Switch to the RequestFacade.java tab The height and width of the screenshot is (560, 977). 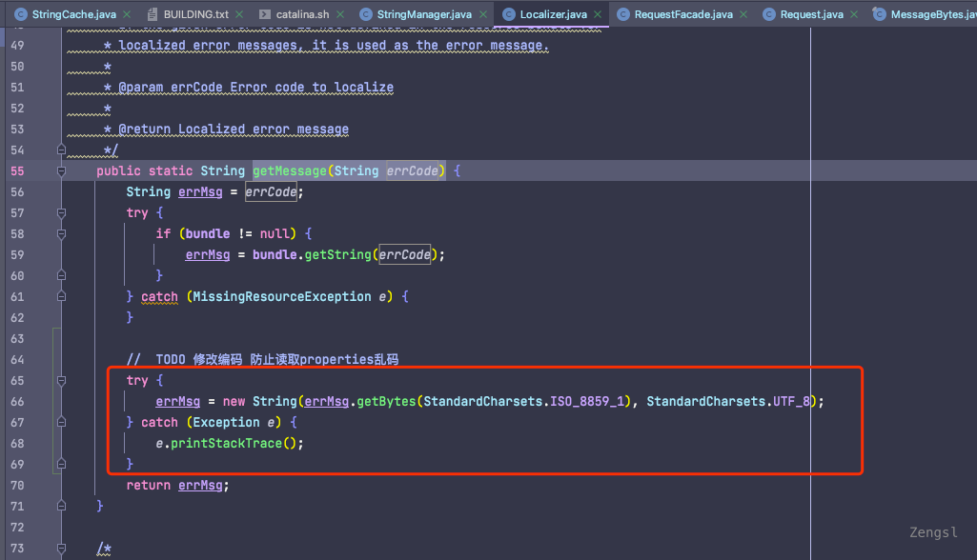point(682,15)
